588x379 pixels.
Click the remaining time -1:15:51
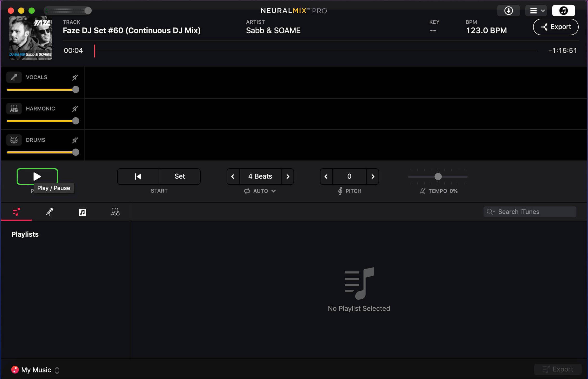(563, 51)
